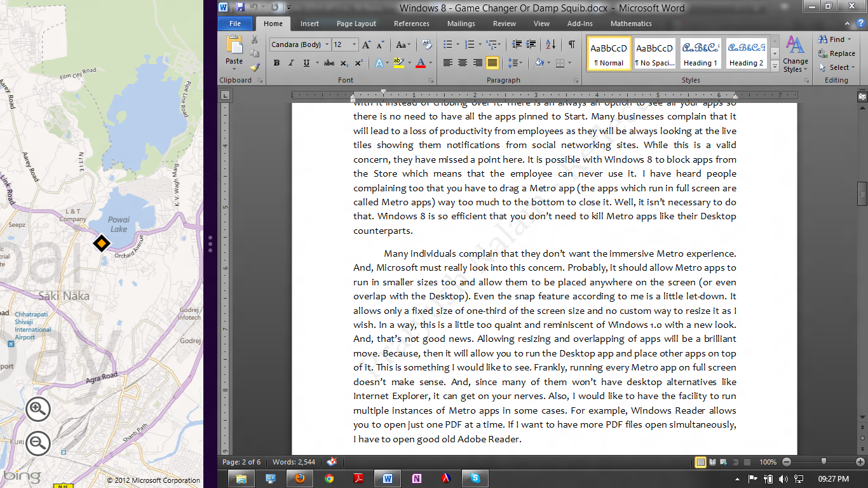Clear all formatting with eraser icon

428,44
